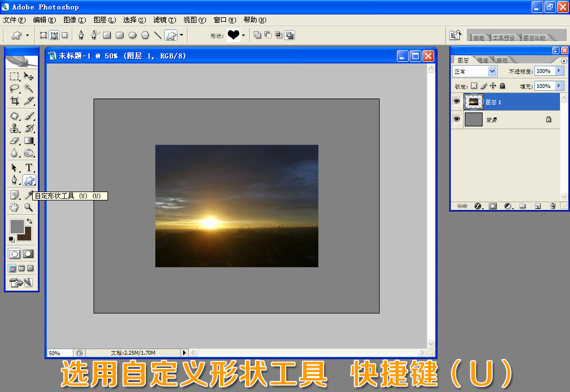Delete layer trash button

(553, 206)
